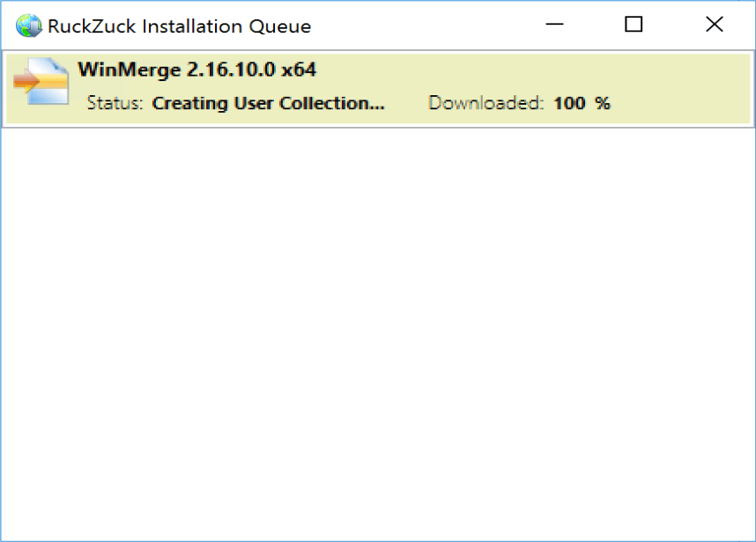
Task: Click the "RuckZuck Installation Queue" window title
Action: 179,26
